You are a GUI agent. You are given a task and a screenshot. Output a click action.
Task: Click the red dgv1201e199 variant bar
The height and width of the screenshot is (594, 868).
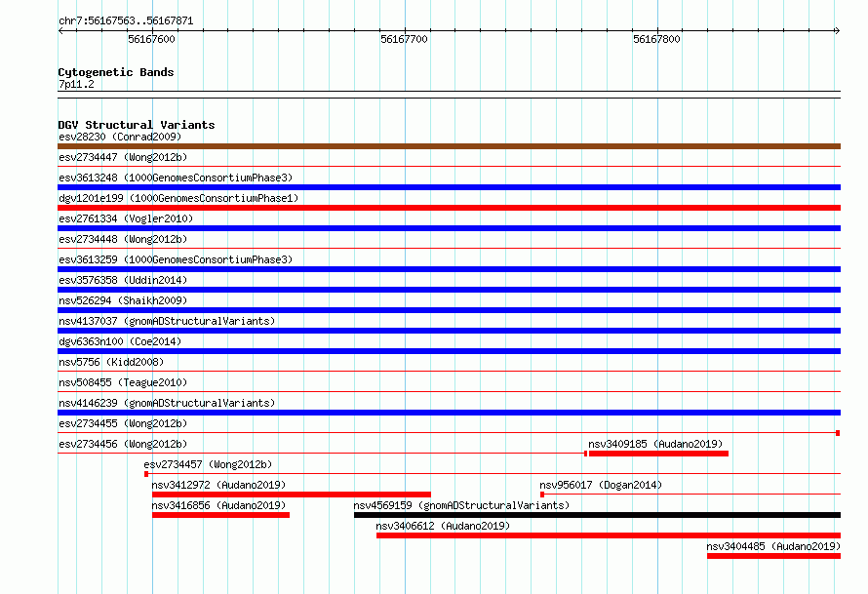[449, 208]
